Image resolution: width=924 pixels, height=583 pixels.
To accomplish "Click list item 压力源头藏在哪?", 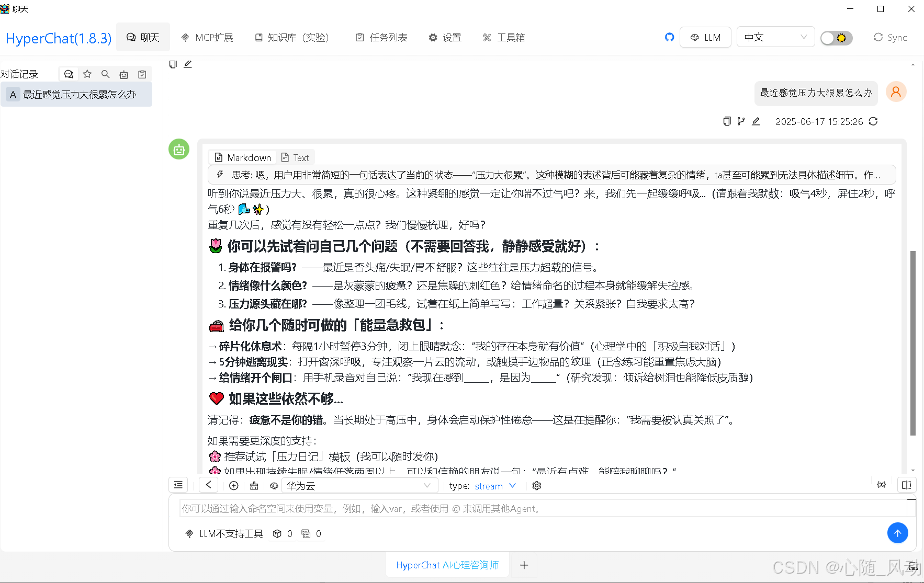I will (x=268, y=304).
